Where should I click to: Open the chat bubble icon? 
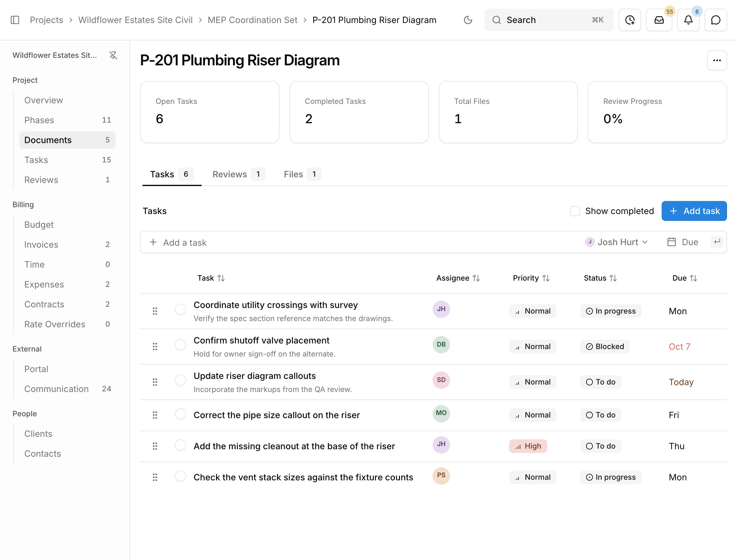[x=716, y=20]
